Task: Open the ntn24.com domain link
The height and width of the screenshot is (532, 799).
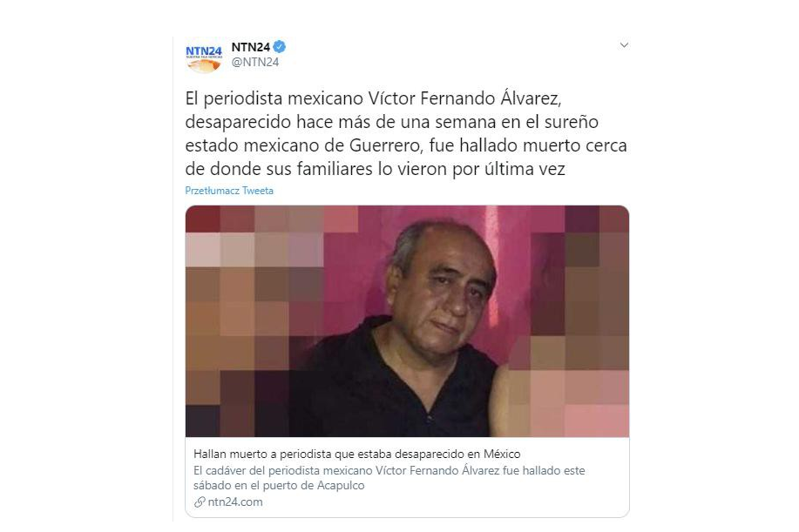Action: (x=235, y=502)
